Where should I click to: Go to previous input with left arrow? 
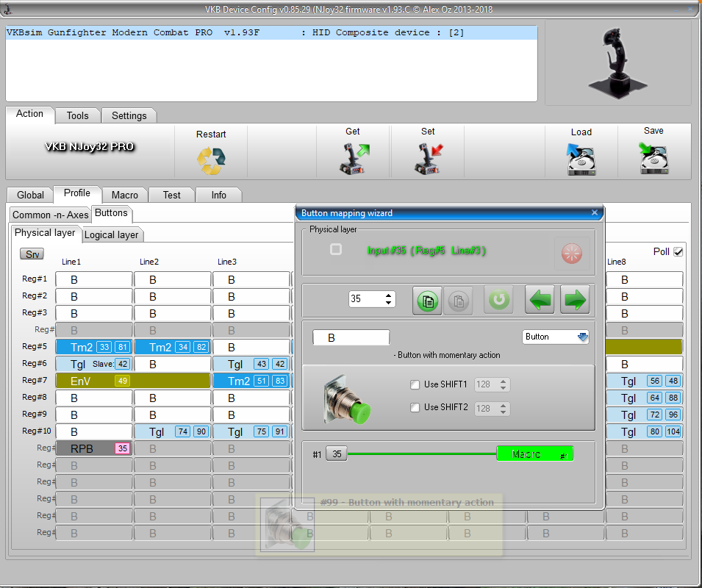click(x=540, y=300)
